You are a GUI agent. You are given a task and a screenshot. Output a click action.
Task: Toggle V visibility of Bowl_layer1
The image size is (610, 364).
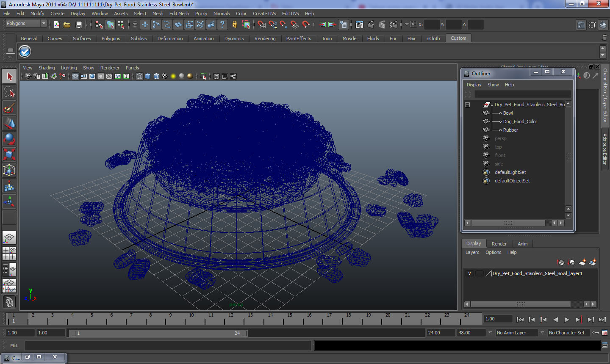pos(469,273)
